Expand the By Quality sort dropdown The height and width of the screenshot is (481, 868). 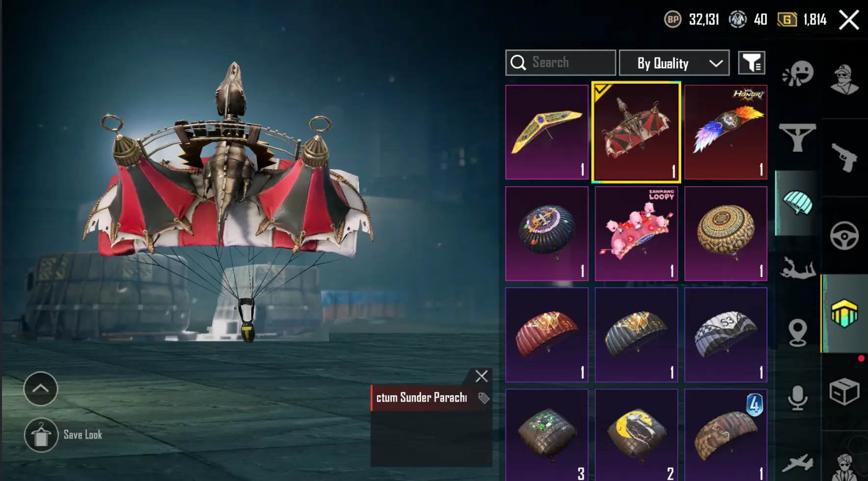[674, 63]
